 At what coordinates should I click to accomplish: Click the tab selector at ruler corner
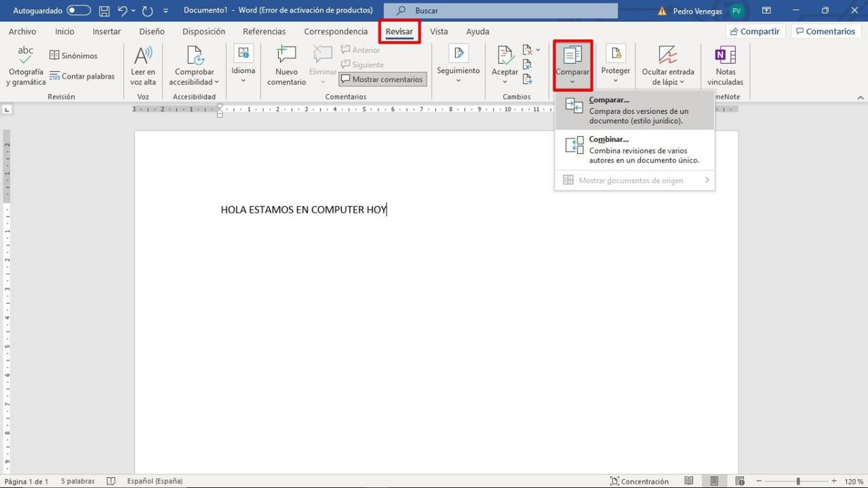pos(7,109)
